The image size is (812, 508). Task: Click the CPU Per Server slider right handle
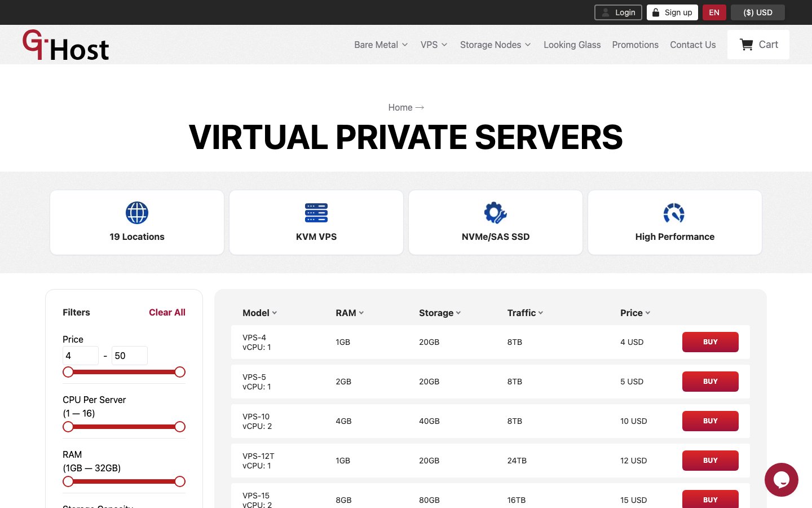tap(180, 427)
